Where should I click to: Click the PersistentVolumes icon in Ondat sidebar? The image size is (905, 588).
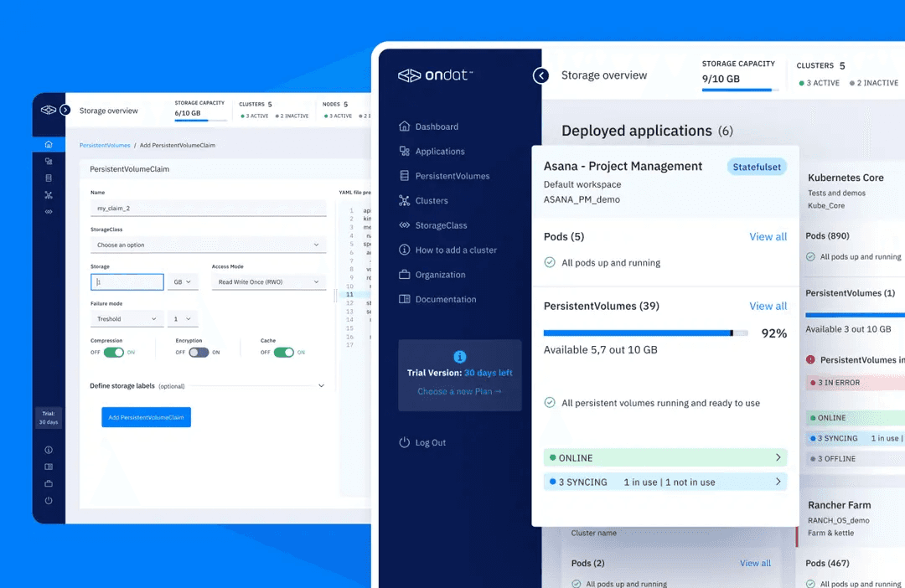coord(404,176)
